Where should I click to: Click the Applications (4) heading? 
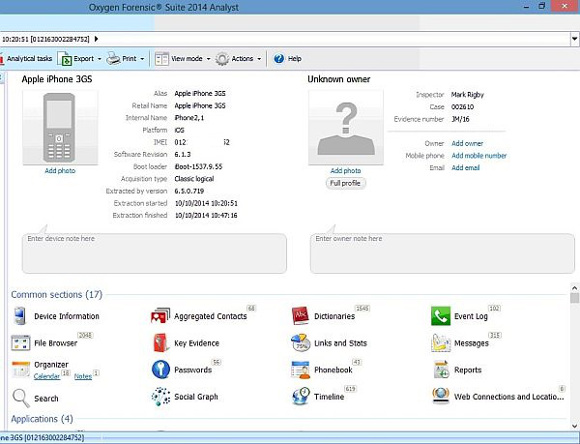42,419
